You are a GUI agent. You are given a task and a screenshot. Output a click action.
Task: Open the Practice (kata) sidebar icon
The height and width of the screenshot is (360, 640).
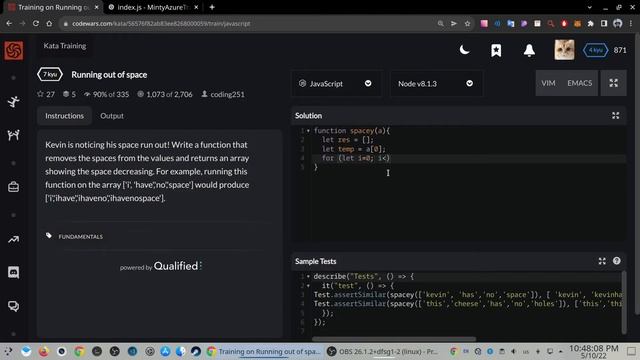pos(13,102)
